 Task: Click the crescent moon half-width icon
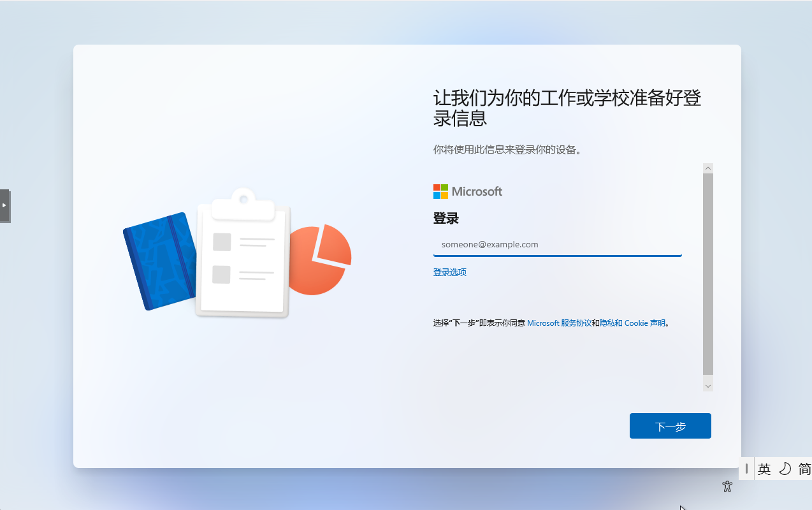point(785,469)
